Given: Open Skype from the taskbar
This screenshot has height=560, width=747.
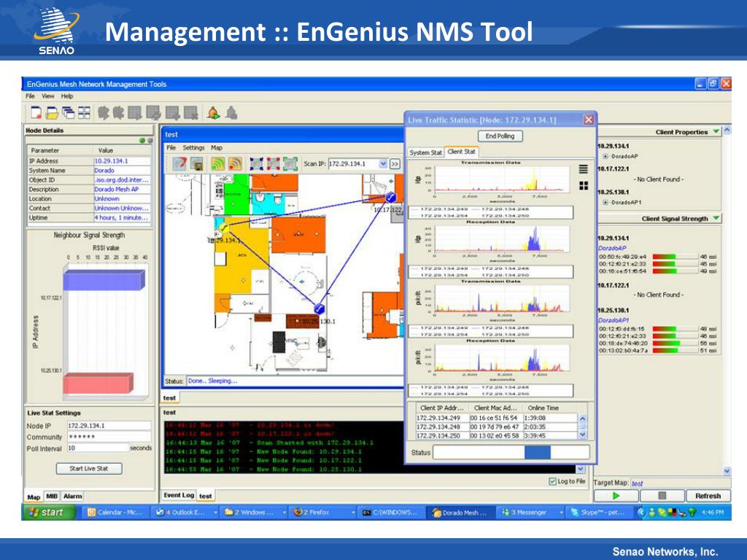Looking at the screenshot, I should [602, 513].
